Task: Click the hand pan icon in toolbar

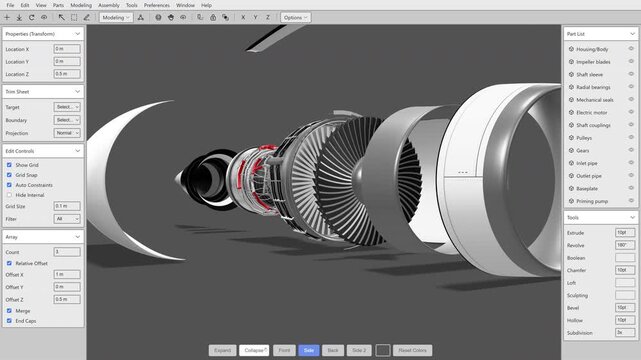Action: (x=171, y=18)
